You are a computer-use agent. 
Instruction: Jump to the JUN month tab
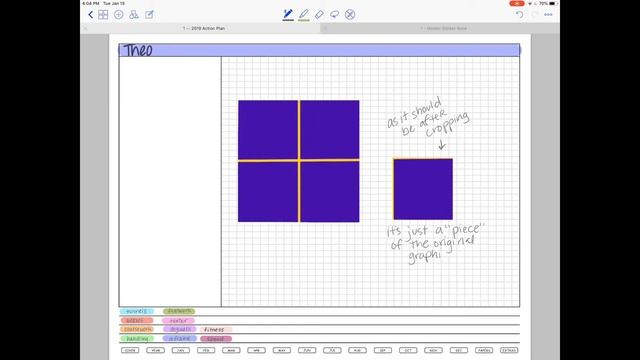(x=307, y=350)
